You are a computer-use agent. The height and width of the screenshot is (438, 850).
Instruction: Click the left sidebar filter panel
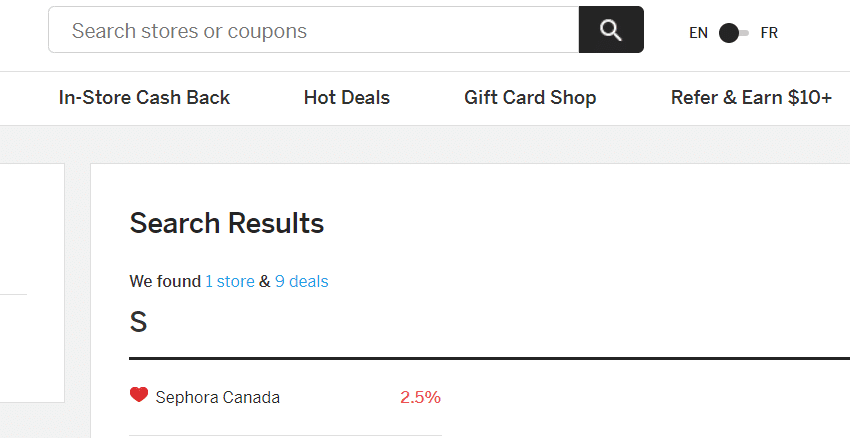pos(32,283)
